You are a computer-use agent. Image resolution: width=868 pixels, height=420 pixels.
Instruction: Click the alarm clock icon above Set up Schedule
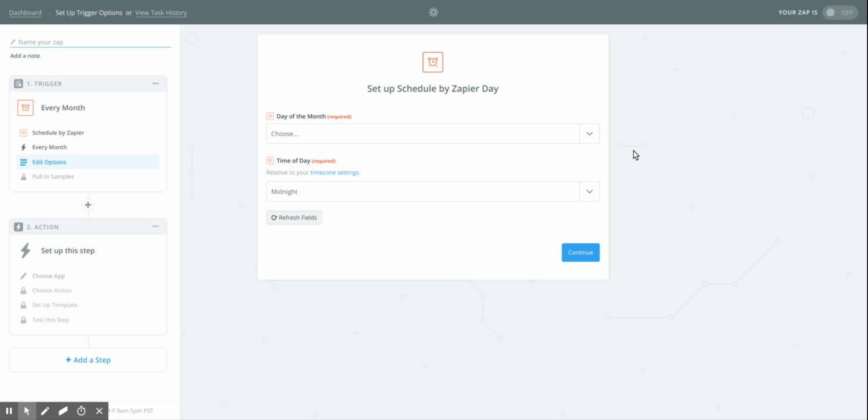point(432,61)
